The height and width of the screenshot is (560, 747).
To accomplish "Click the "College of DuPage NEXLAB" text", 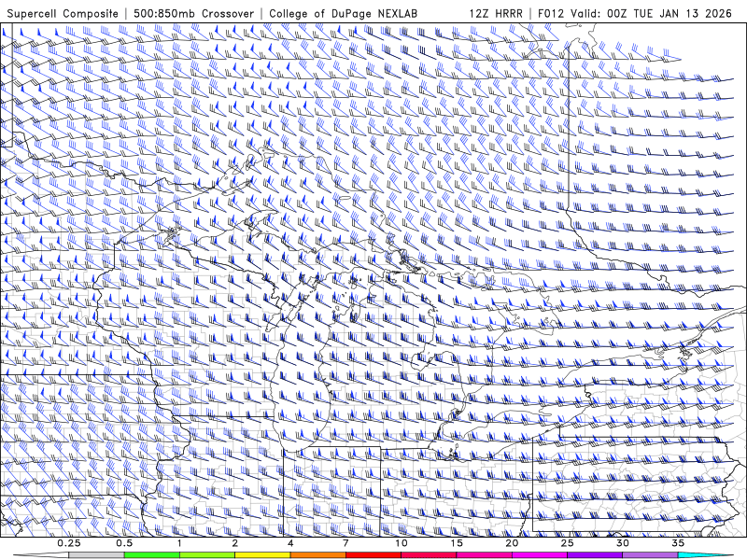I will [343, 13].
